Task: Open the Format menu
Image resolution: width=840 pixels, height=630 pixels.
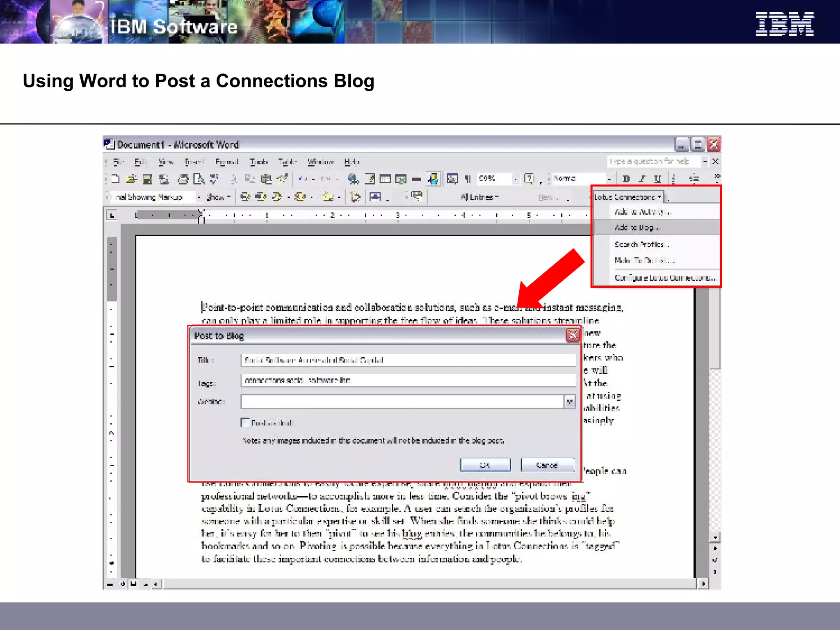Action: 226,162
